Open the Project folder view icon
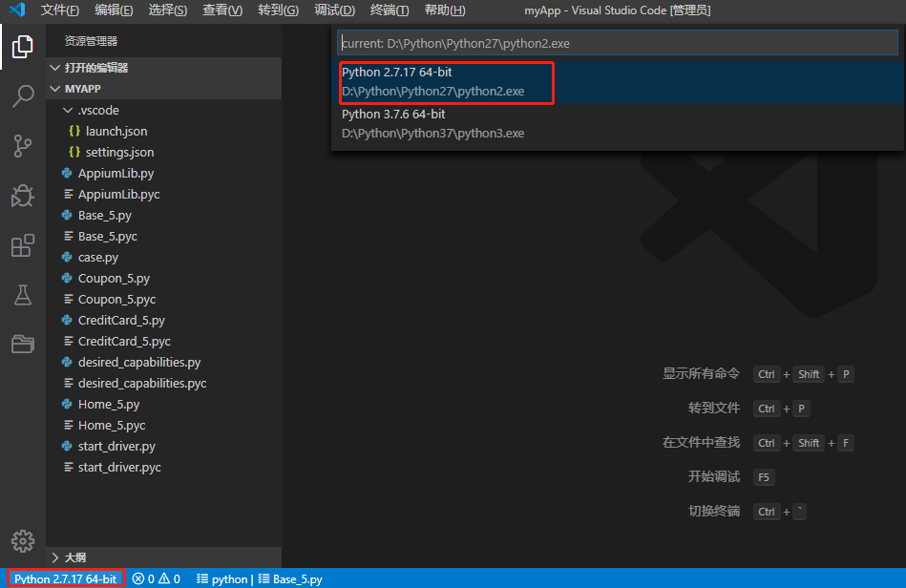 (x=23, y=345)
